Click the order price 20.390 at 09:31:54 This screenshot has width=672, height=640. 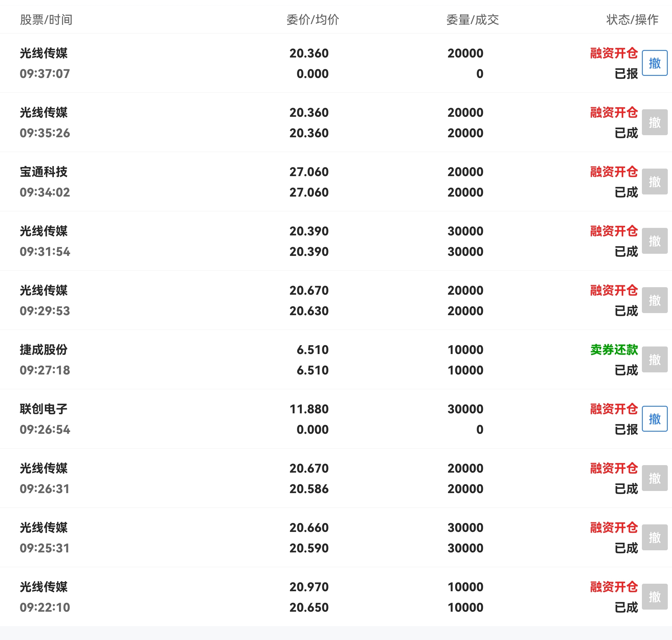pyautogui.click(x=309, y=231)
